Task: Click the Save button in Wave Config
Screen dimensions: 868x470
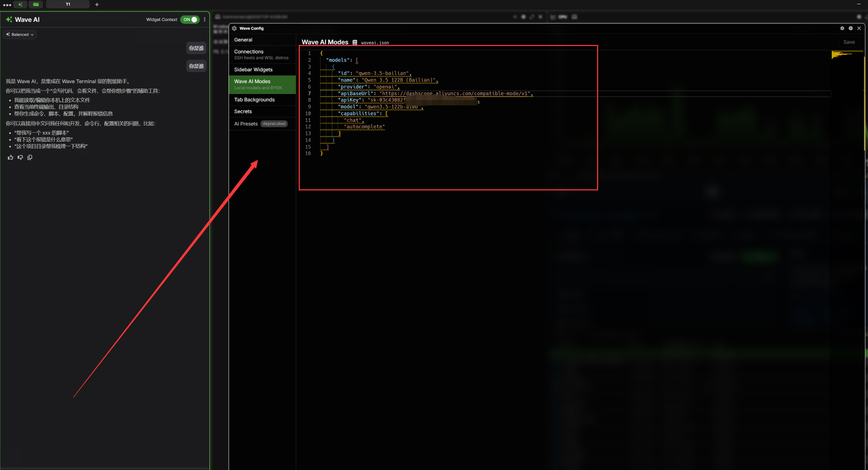Action: pyautogui.click(x=849, y=42)
